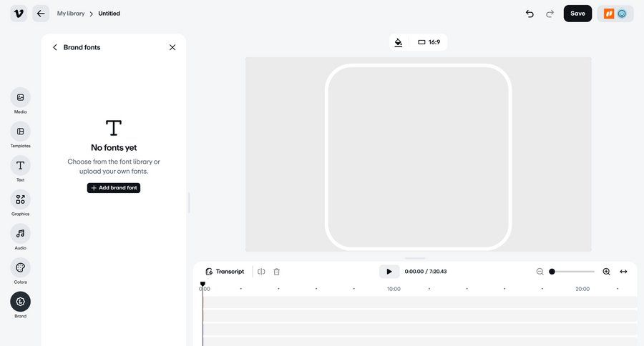644x346 pixels.
Task: Click the 10:00 timeline ruler mark
Action: tap(394, 289)
